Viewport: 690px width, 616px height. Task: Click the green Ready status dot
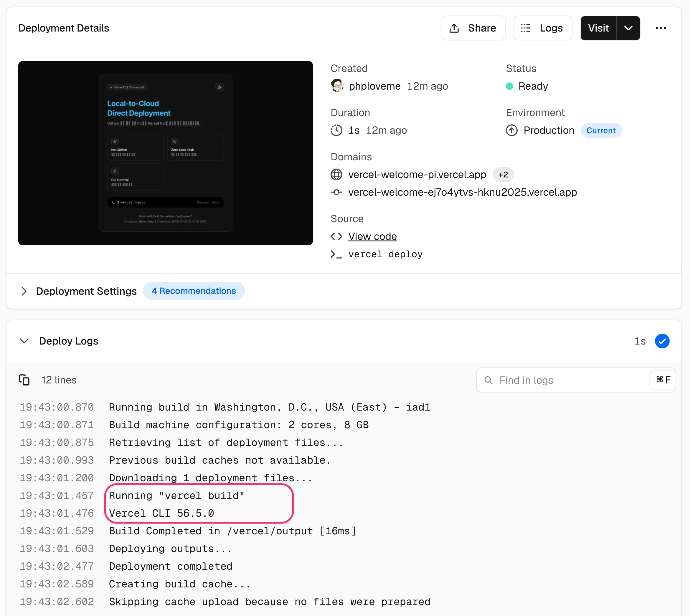point(509,86)
